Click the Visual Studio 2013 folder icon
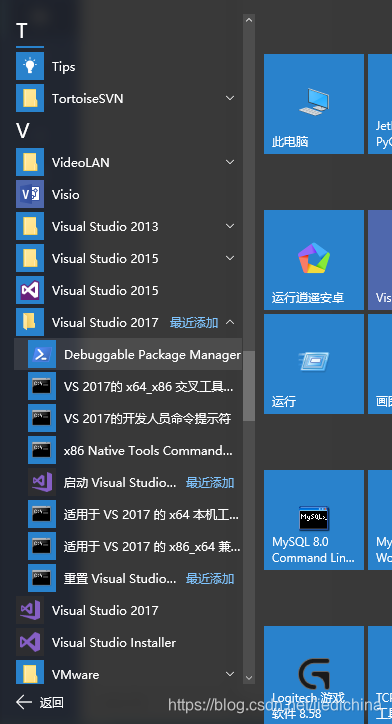Image resolution: width=392 pixels, height=724 pixels. (x=30, y=226)
